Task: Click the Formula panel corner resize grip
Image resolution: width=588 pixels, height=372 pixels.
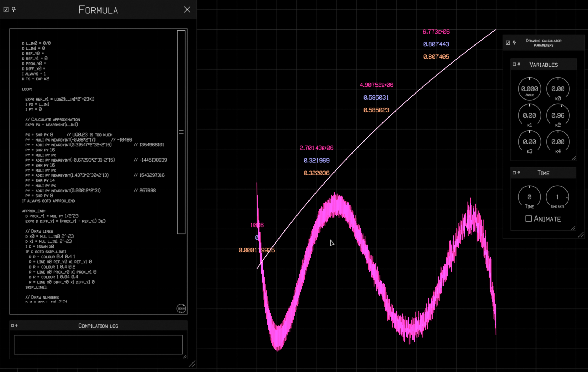Action: coord(192,364)
